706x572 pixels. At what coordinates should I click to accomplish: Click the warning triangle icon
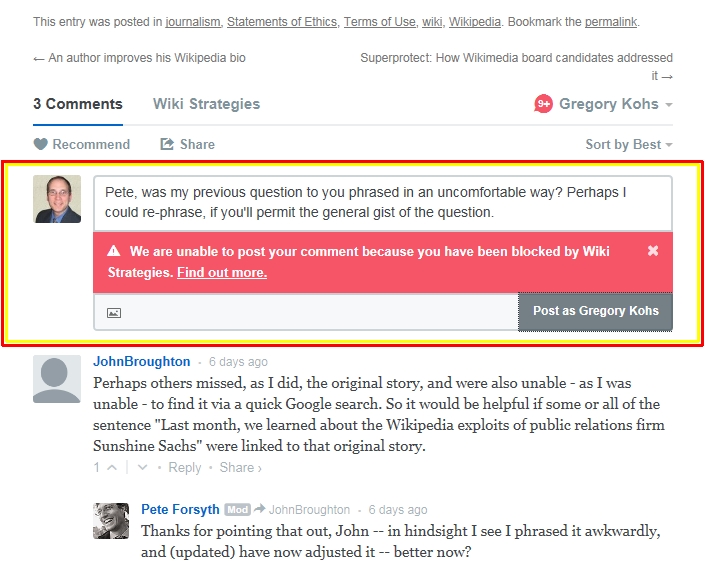click(113, 250)
